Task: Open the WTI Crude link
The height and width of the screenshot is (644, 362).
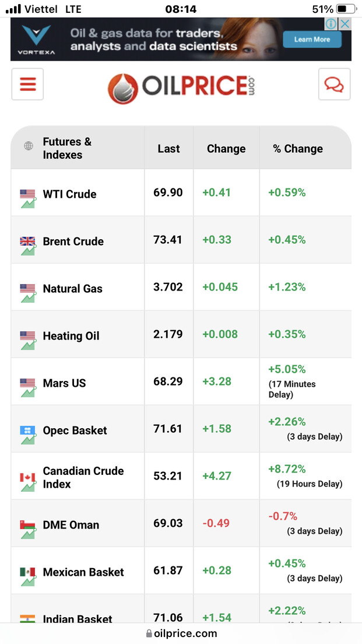Action: [69, 194]
